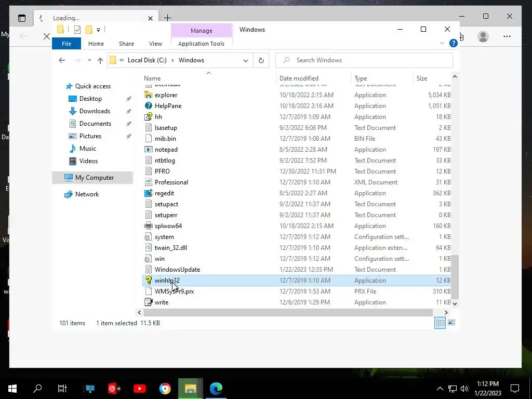Screen dimensions: 532x399
Task: Open Downloads in navigation pane
Action: pos(95,111)
